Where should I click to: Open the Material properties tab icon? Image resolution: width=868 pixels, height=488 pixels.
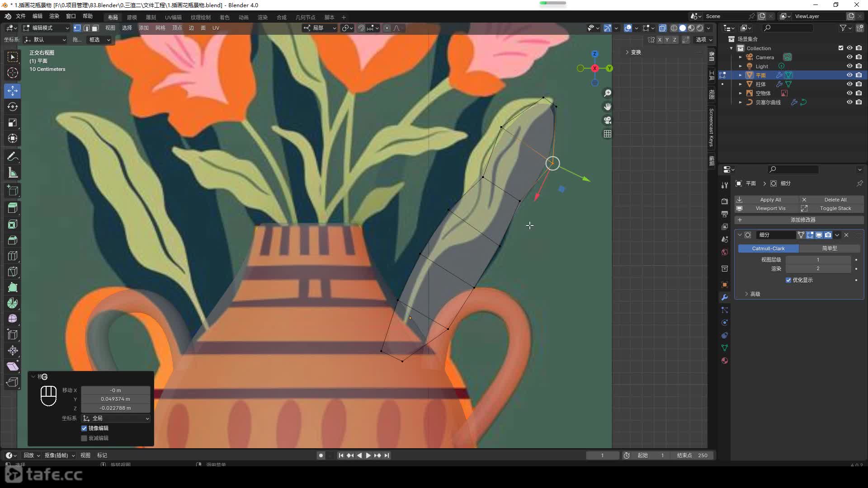click(x=725, y=361)
